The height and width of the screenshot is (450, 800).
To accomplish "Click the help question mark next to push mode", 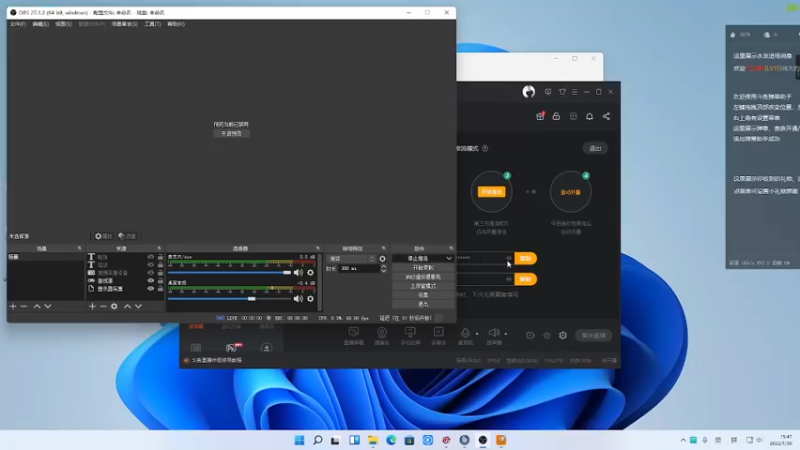I will 485,148.
